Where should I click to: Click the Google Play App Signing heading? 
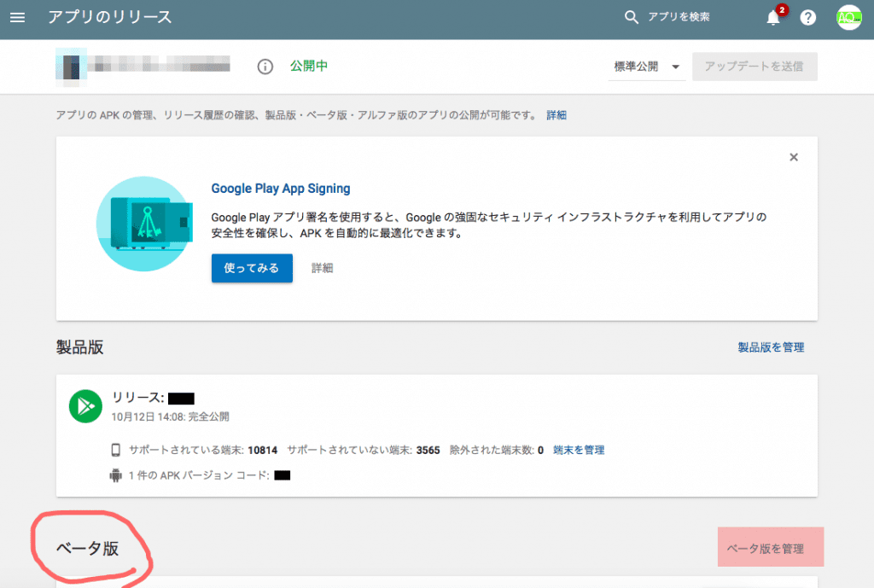click(x=281, y=189)
